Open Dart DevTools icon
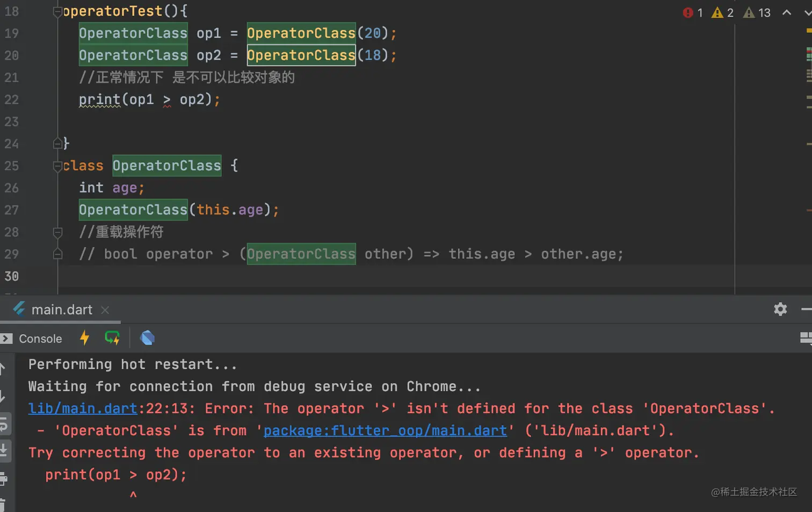The height and width of the screenshot is (512, 812). coord(147,338)
